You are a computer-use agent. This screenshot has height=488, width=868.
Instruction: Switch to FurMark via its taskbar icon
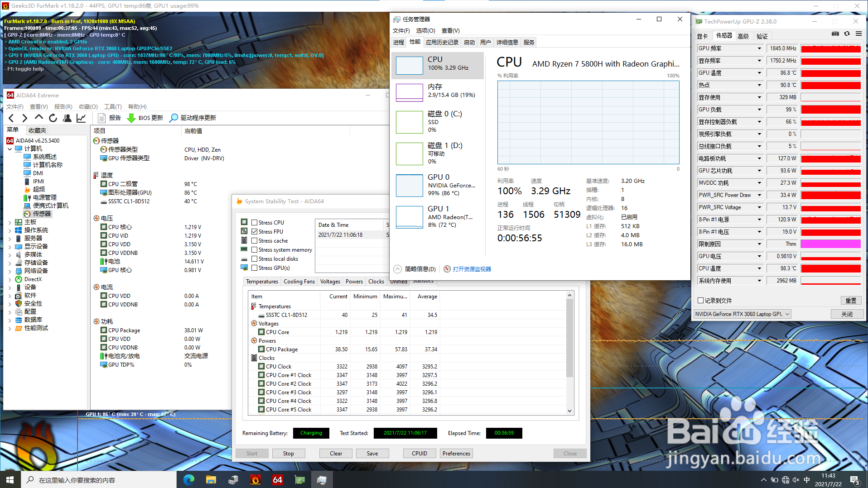coord(256,480)
